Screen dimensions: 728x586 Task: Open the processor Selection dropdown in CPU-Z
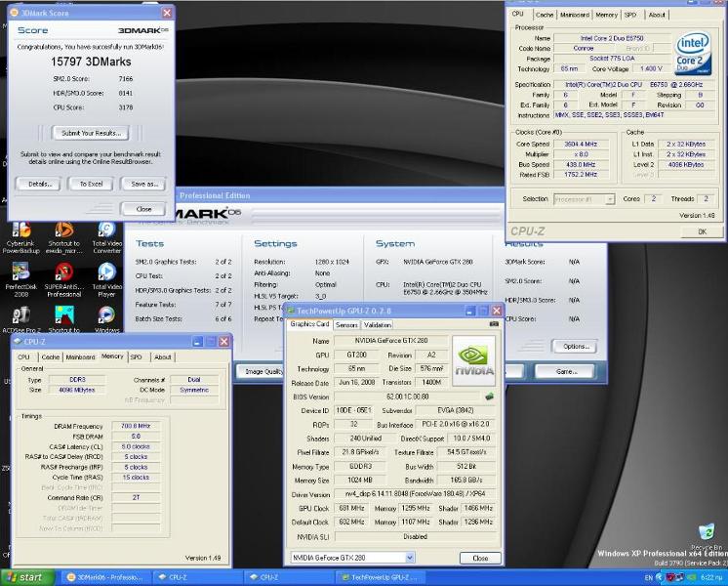point(610,199)
